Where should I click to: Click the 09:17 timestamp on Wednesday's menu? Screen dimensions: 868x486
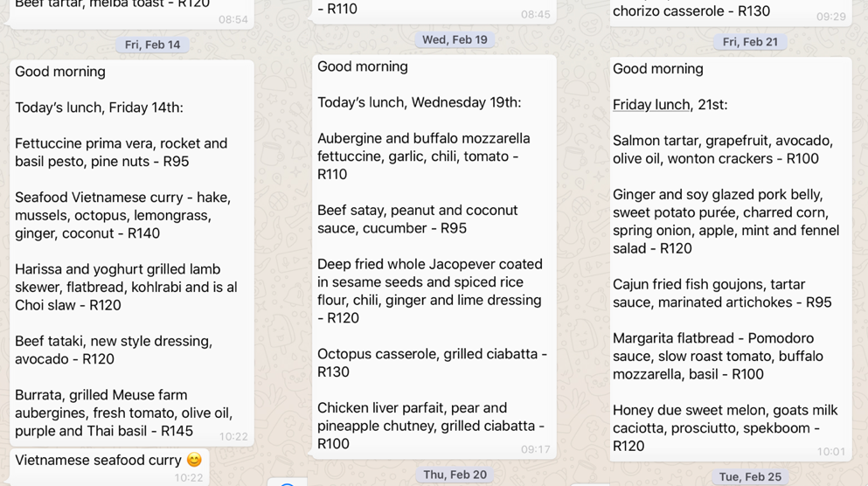tap(535, 449)
